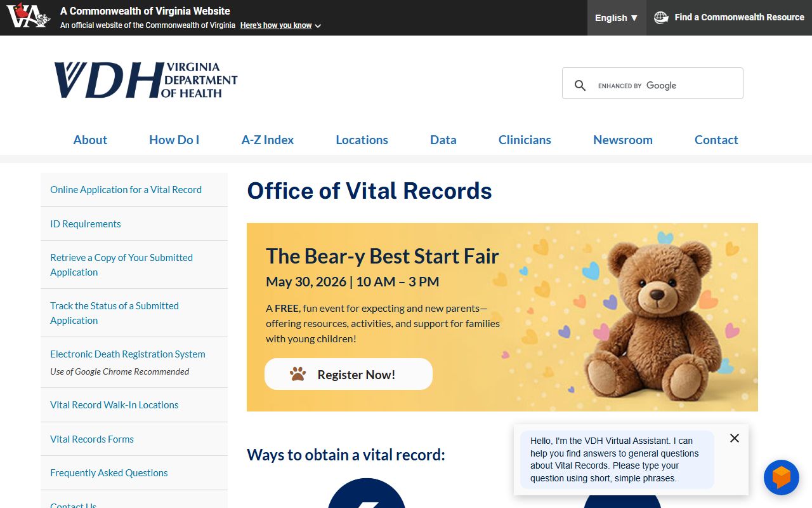812x508 pixels.
Task: Click the globe icon for Commonwealth resources
Action: click(x=661, y=18)
